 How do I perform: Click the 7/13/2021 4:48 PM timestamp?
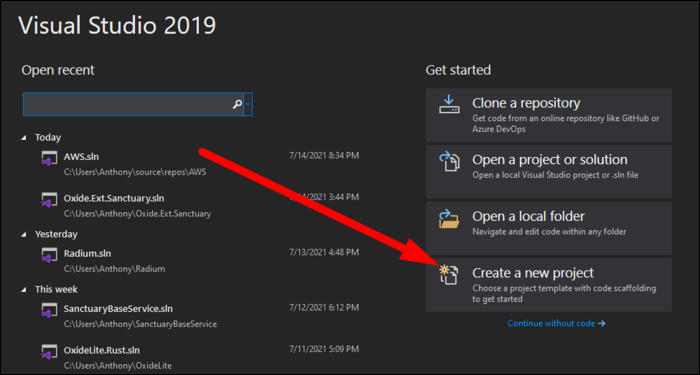pos(324,253)
